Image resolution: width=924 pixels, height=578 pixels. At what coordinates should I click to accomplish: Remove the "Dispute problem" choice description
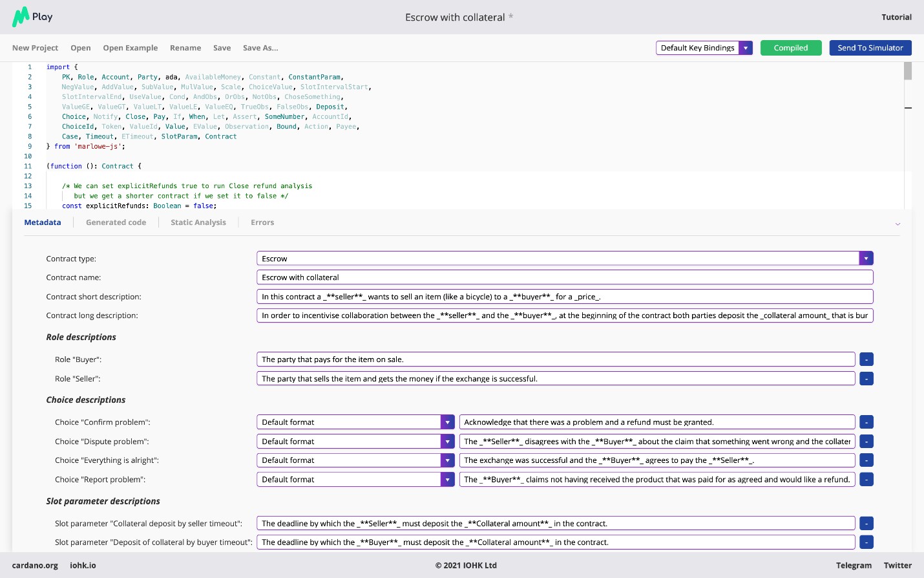point(866,442)
